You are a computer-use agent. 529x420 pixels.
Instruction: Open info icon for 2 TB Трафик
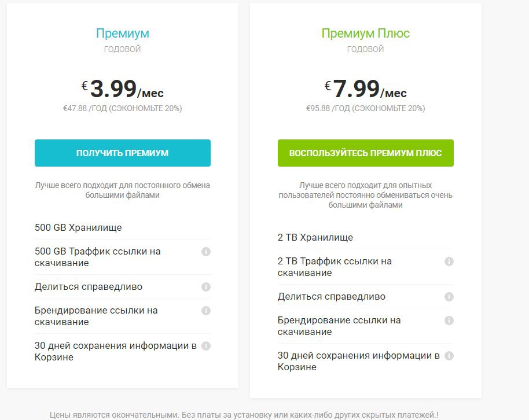(x=449, y=261)
